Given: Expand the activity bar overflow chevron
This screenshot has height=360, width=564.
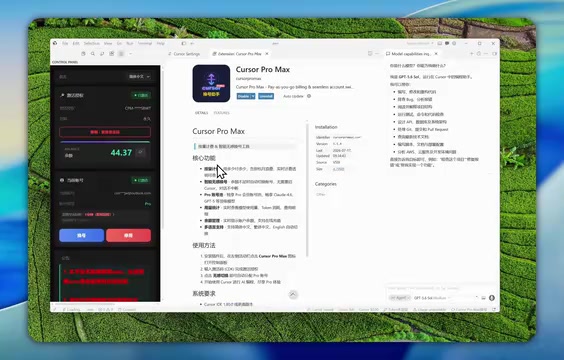Looking at the screenshot, I should pyautogui.click(x=131, y=54).
